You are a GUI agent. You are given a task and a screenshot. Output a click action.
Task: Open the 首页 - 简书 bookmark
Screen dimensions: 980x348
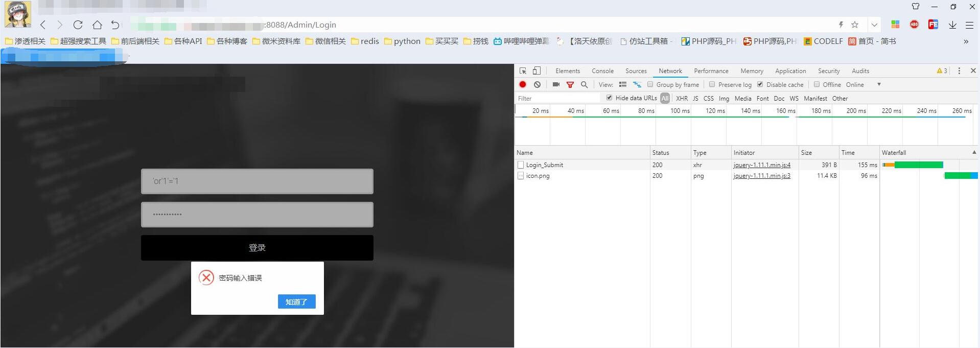872,41
